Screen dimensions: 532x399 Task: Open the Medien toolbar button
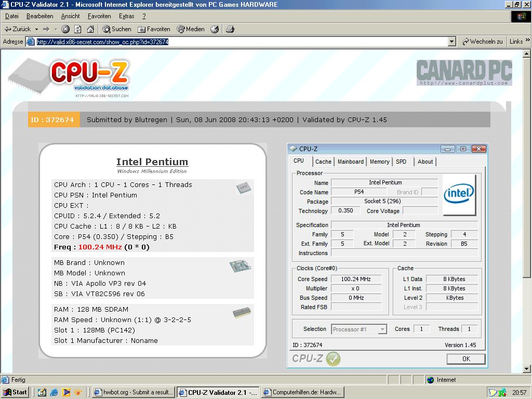[190, 29]
